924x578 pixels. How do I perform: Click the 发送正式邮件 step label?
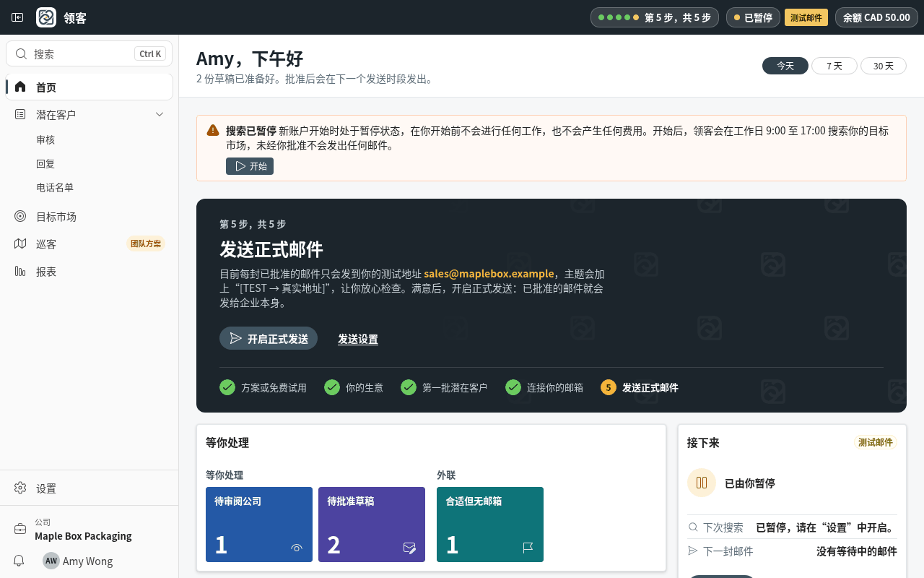tap(650, 387)
